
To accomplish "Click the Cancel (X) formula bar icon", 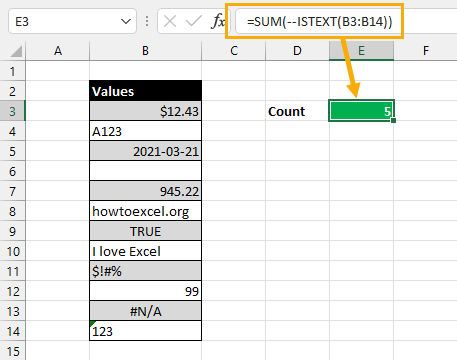I will pos(170,22).
